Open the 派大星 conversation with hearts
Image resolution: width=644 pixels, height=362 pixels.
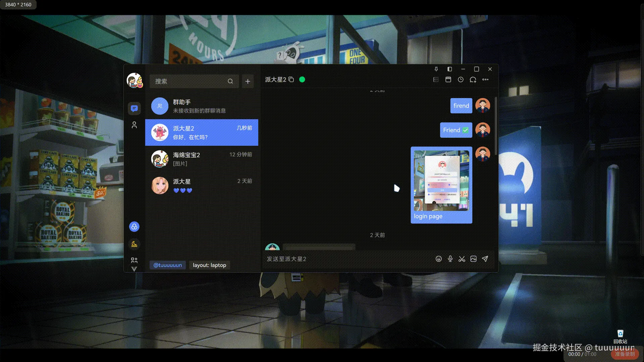(202, 185)
